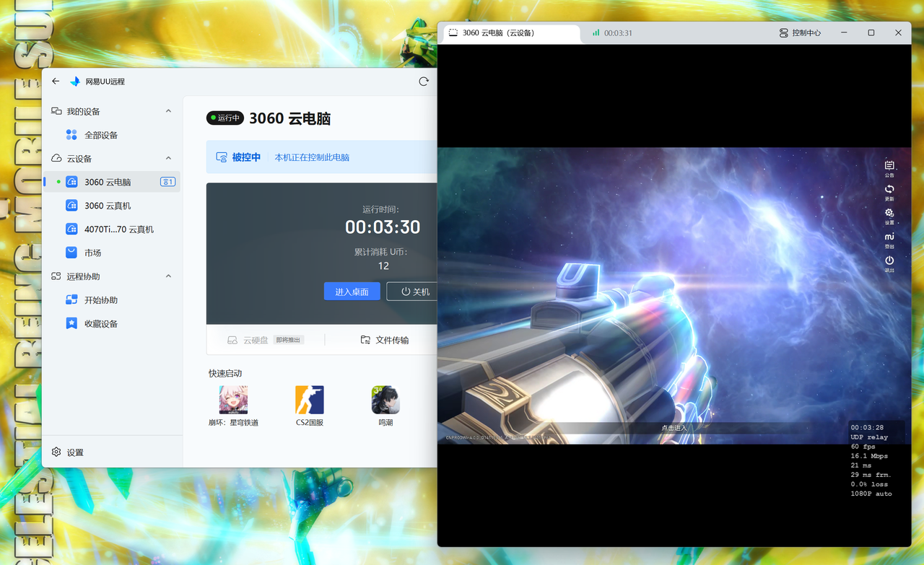The width and height of the screenshot is (924, 565).
Task: Collapse the 云设备 section chevron
Action: pos(168,158)
